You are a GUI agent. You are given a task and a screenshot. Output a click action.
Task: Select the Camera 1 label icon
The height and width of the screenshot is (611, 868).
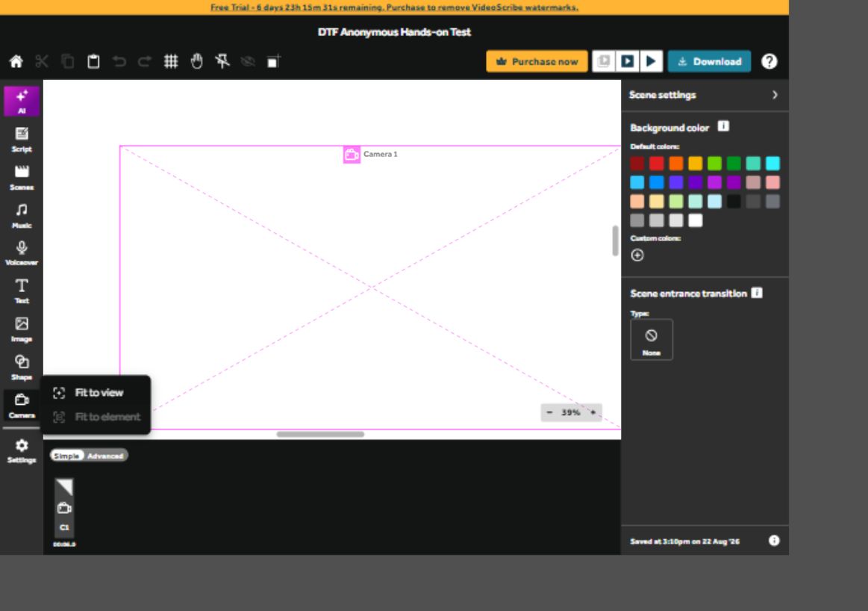pos(352,155)
